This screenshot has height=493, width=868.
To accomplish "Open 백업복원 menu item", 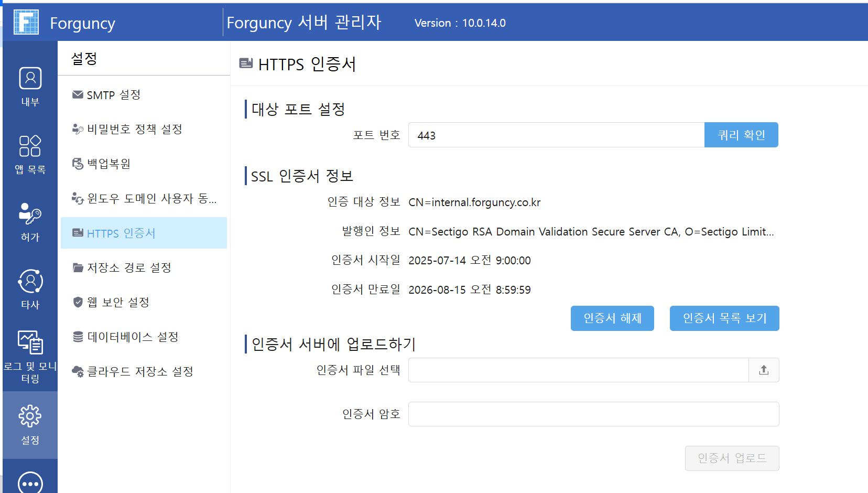I will [144, 164].
